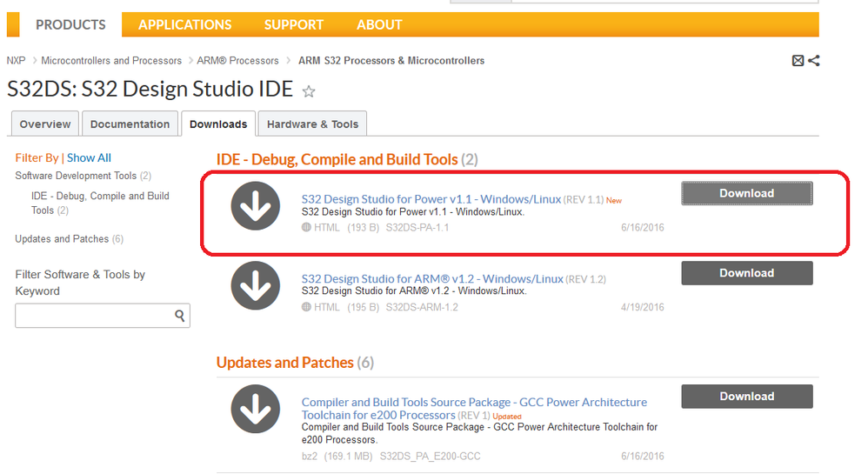Click the Show All filter link
Screen dimensions: 868x474
pyautogui.click(x=89, y=158)
